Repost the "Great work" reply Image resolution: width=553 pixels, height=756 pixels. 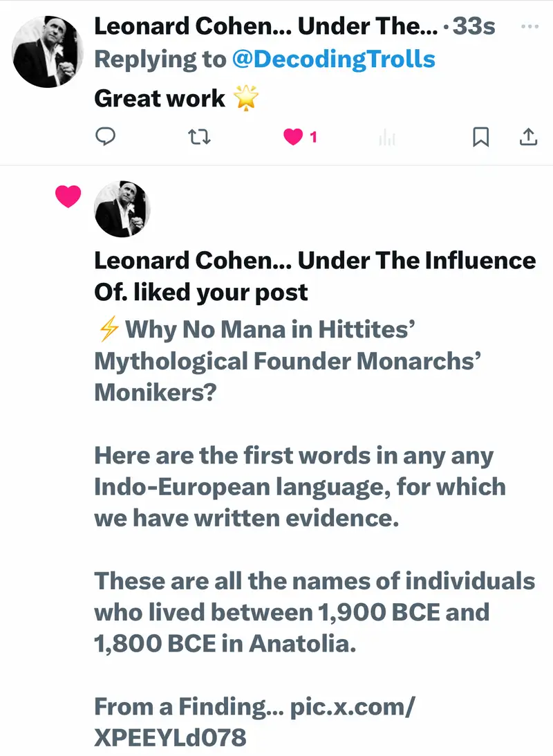(200, 138)
